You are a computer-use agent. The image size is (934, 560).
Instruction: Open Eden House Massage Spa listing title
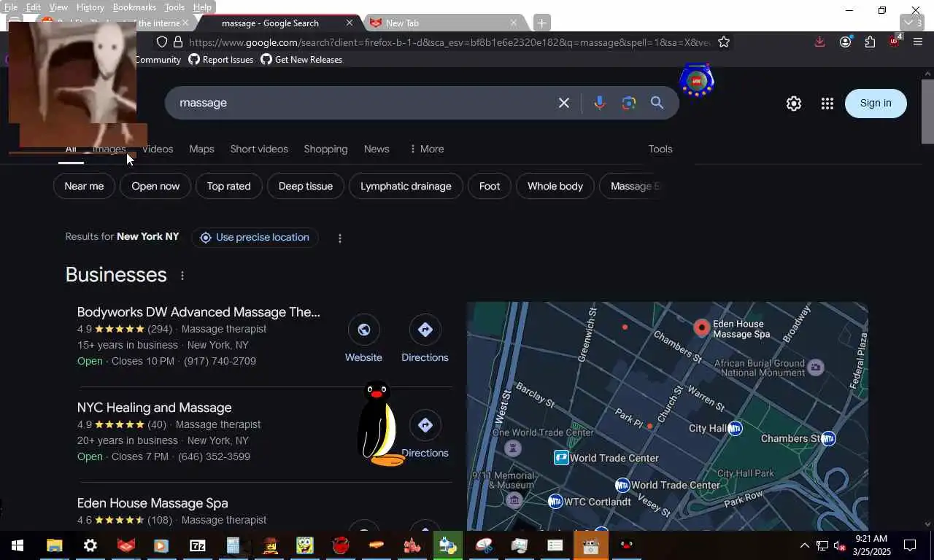point(153,503)
